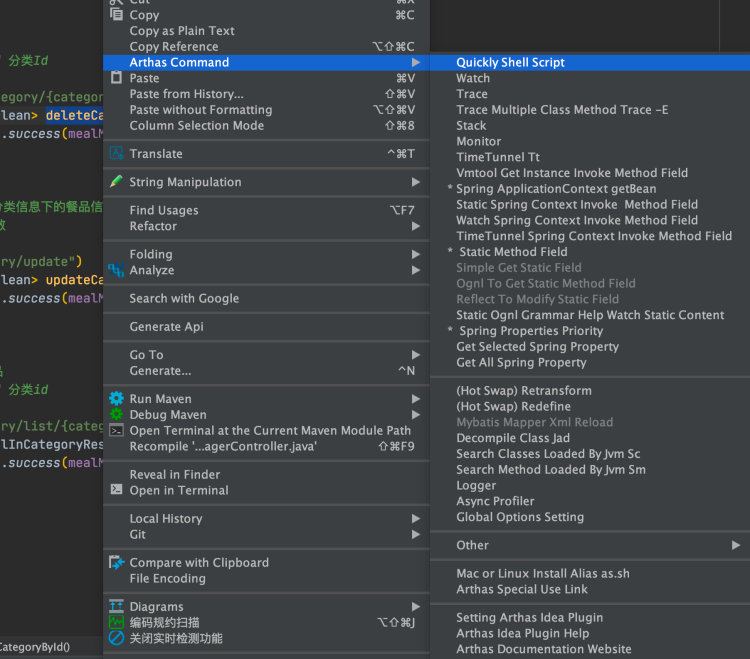Click the Run Maven gear icon
This screenshot has height=659, width=750.
[117, 399]
